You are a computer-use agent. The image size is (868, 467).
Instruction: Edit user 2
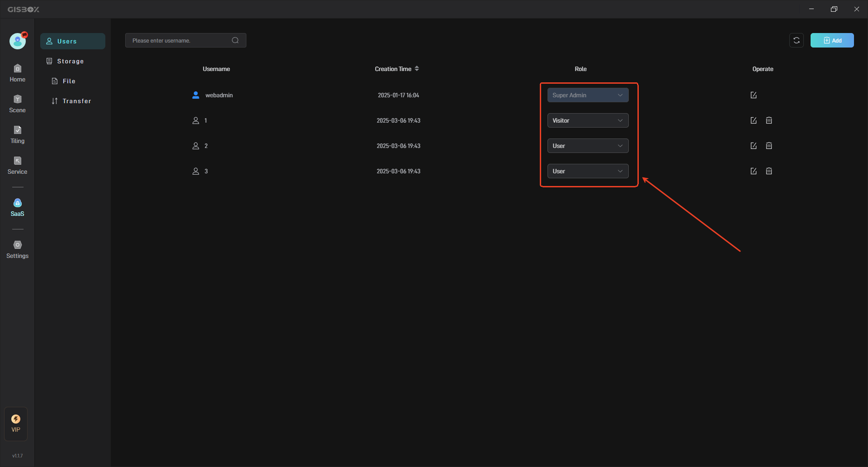pyautogui.click(x=754, y=146)
